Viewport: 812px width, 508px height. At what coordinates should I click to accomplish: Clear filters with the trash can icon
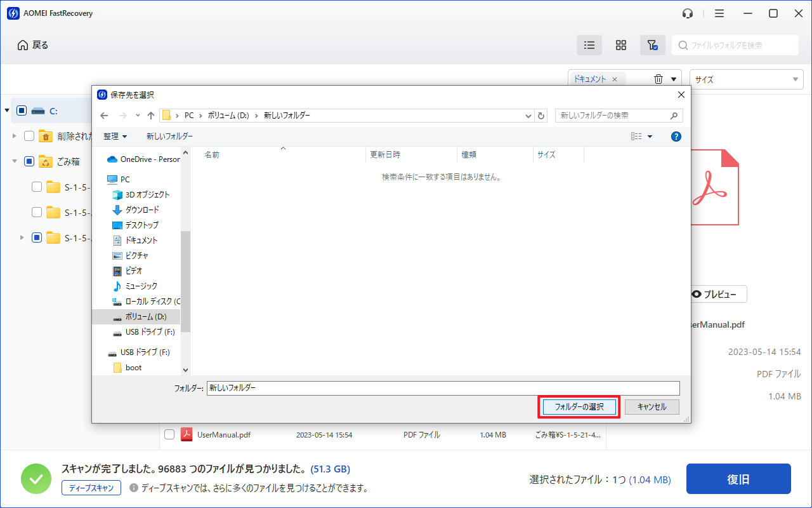point(658,79)
